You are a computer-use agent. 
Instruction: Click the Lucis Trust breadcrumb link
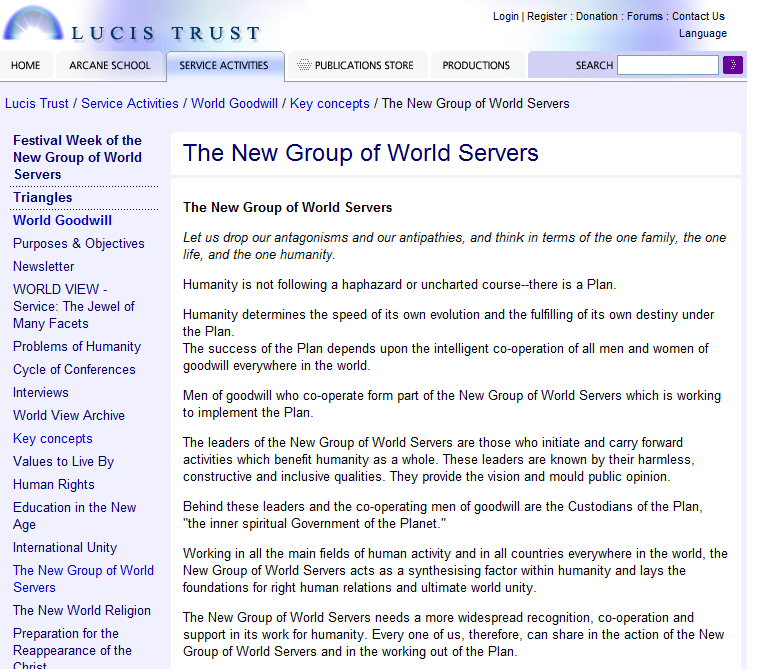[37, 103]
